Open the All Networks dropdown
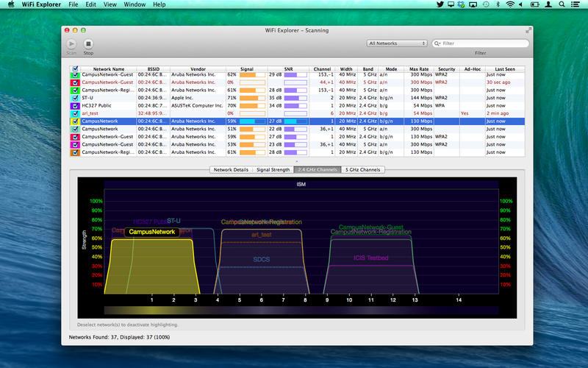 click(x=397, y=43)
